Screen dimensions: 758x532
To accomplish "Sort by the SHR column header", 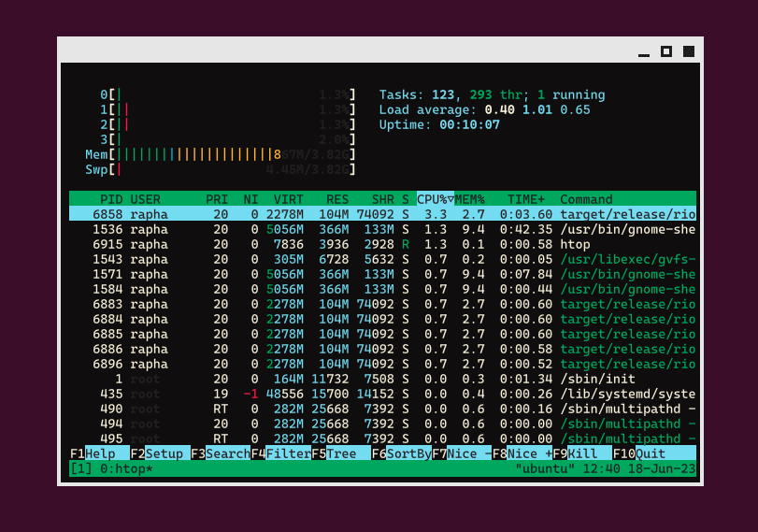I will [x=382, y=199].
